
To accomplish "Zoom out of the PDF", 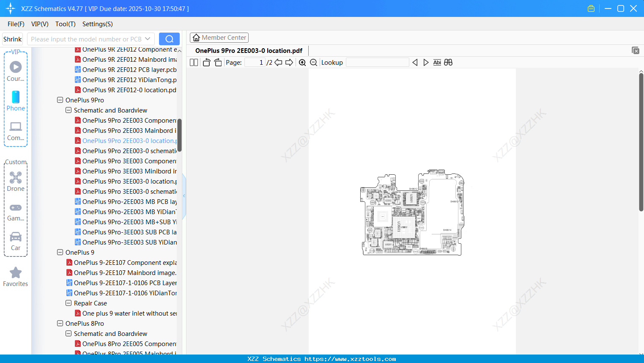I will tap(314, 63).
